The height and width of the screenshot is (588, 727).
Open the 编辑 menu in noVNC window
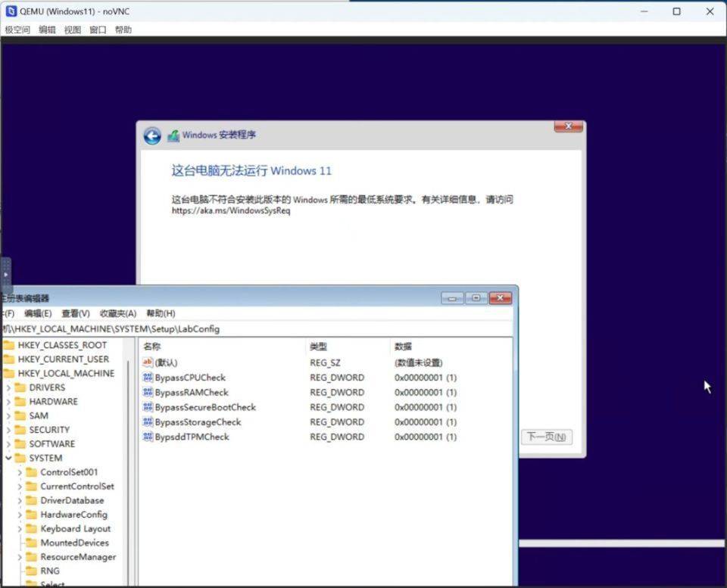tap(47, 30)
